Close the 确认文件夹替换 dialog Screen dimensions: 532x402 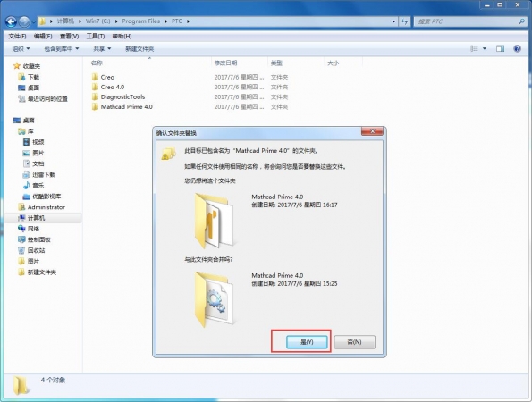point(372,131)
